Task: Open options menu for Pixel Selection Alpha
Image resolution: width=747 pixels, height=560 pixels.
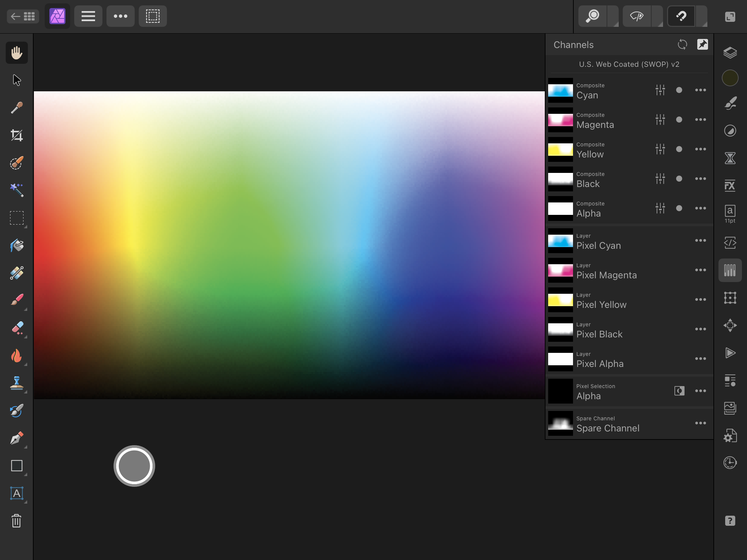Action: click(700, 391)
